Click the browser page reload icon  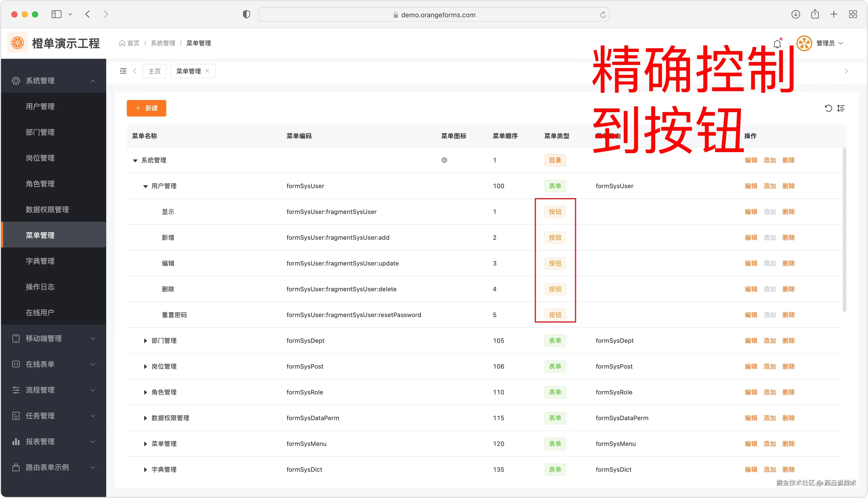pyautogui.click(x=603, y=15)
